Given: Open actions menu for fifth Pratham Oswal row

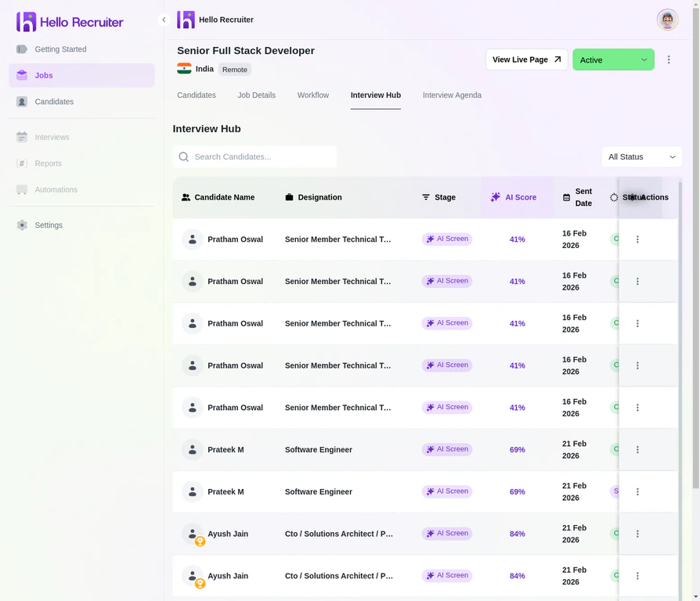Looking at the screenshot, I should (x=637, y=408).
